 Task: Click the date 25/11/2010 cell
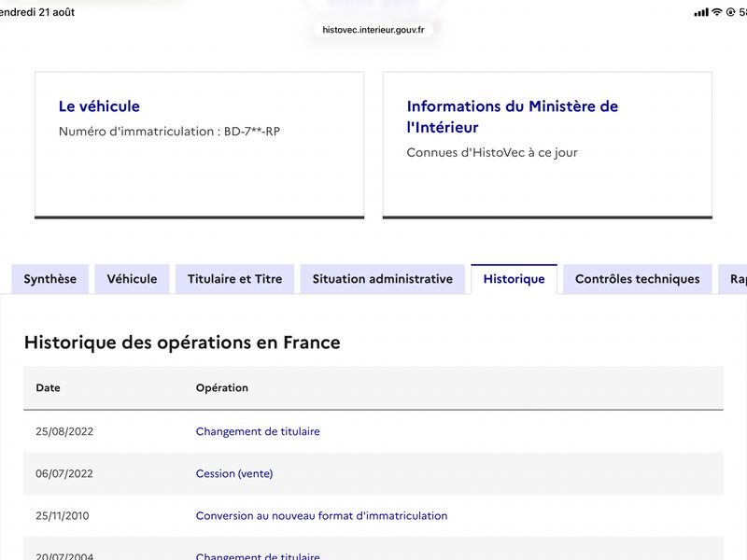tap(63, 516)
